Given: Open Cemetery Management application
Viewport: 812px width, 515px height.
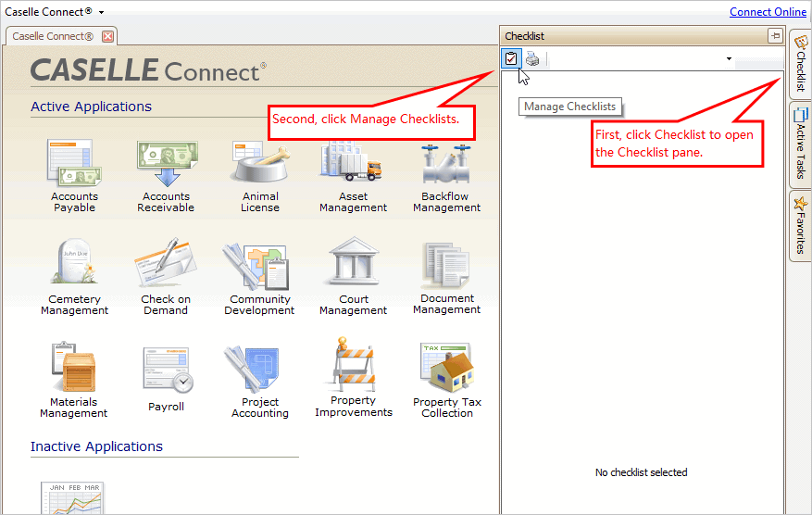Looking at the screenshot, I should [74, 277].
